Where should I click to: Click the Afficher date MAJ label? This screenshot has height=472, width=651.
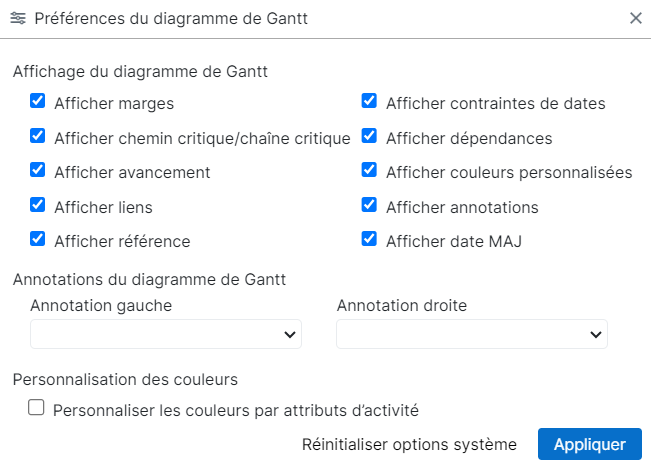tap(453, 241)
